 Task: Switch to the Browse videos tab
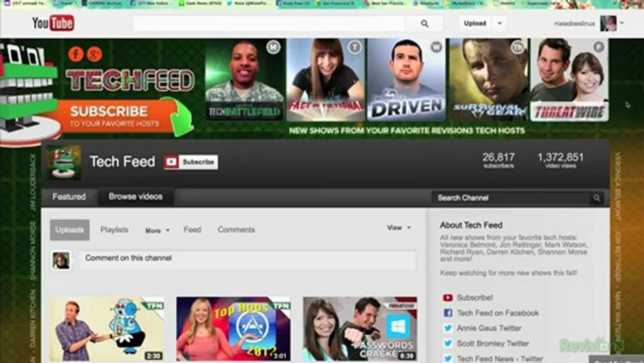point(135,197)
